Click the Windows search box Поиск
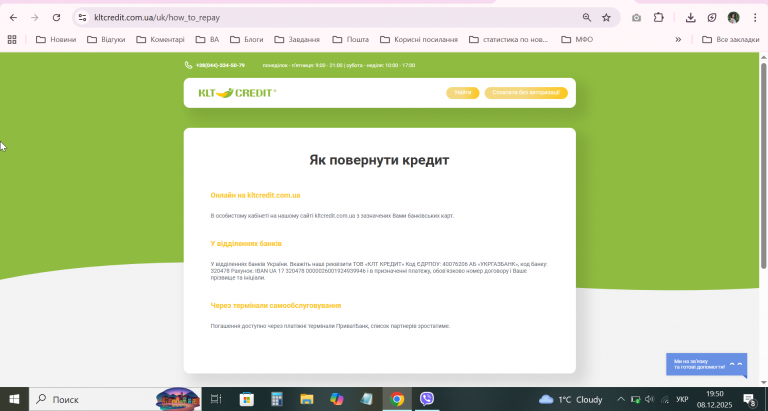This screenshot has width=768, height=411. coord(115,399)
